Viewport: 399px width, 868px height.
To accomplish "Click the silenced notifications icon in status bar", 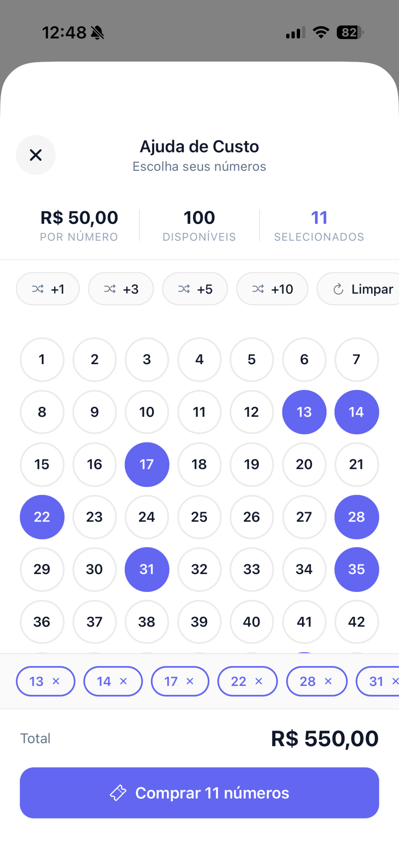I will [97, 32].
